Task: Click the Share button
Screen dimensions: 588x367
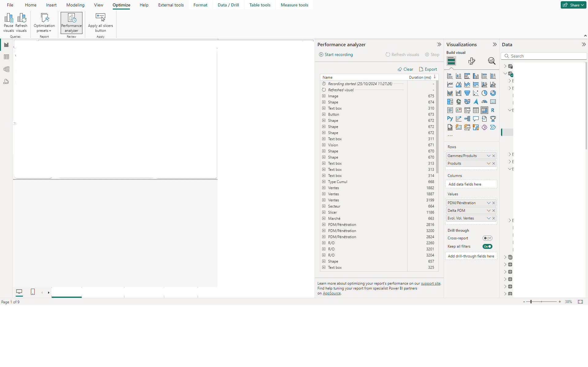Action: 573,5
